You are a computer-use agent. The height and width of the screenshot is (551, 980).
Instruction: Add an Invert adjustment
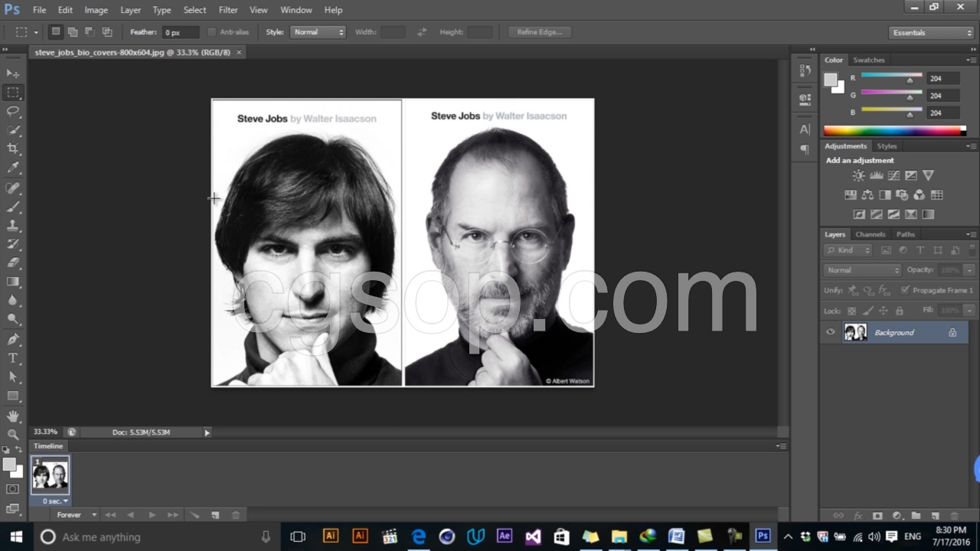point(859,214)
